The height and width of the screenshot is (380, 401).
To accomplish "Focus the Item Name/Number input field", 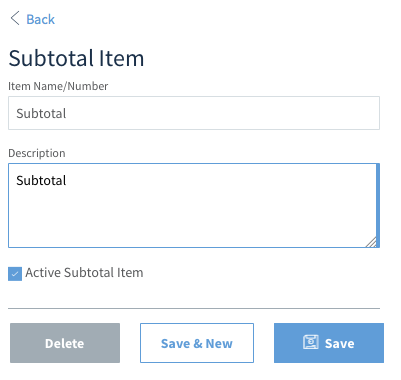I will pyautogui.click(x=194, y=113).
